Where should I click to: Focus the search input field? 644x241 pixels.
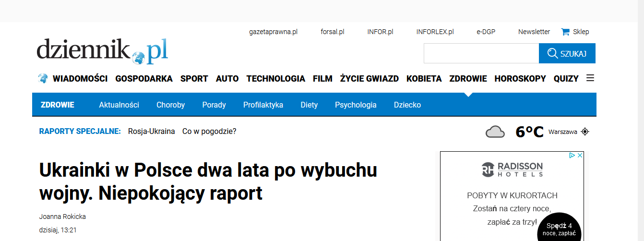[x=481, y=53]
